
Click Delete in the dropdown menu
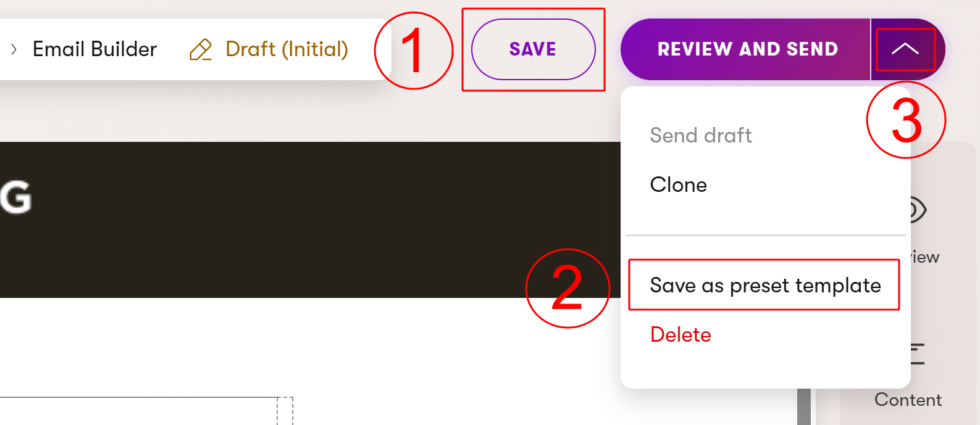680,334
